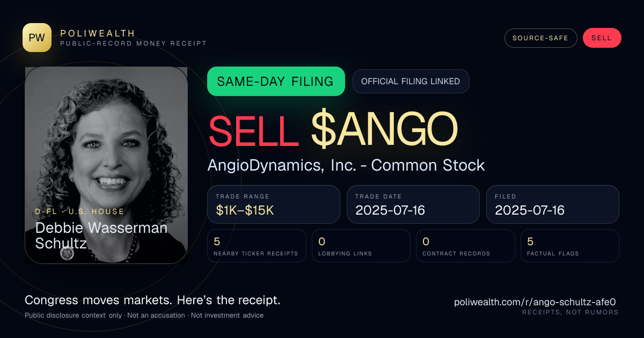644x338 pixels.
Task: Open the POLIWEALTH brand title
Action: point(98,33)
